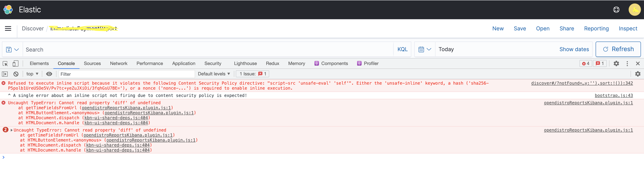Select the inspect element picker tool
The width and height of the screenshot is (644, 175).
(x=5, y=64)
